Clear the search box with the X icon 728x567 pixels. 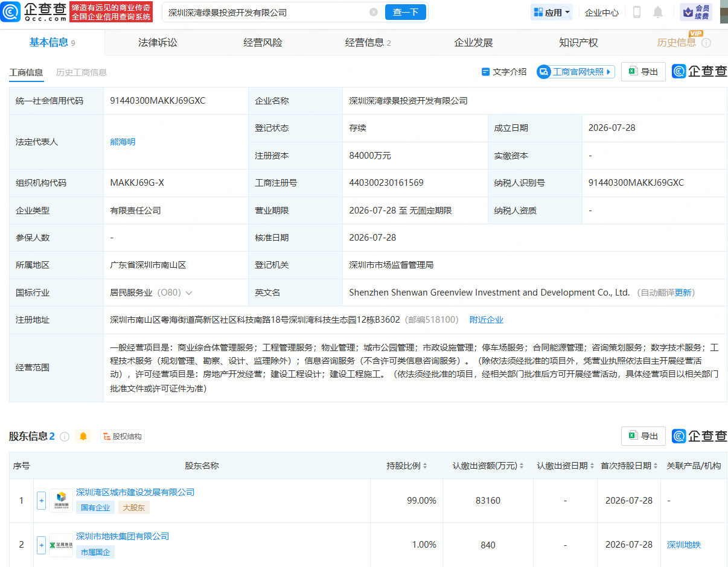click(x=374, y=12)
